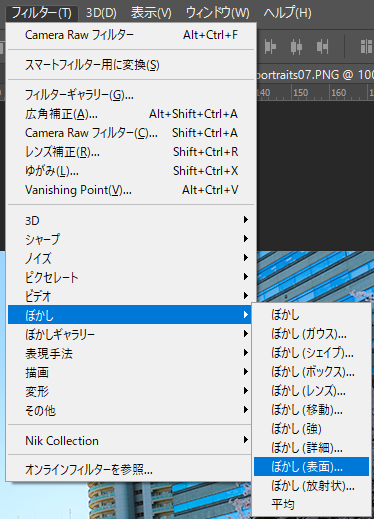Choose スマートフィルター用に変換(S)

[131, 65]
